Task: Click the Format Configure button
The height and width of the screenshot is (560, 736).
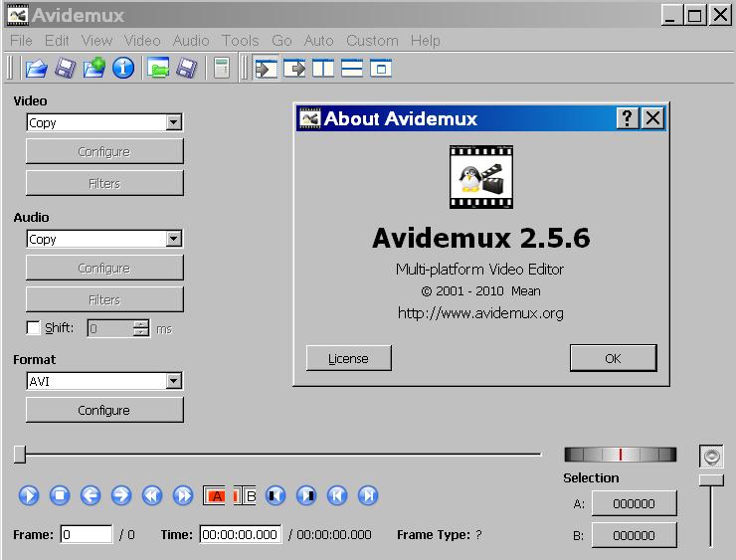Action: click(104, 410)
